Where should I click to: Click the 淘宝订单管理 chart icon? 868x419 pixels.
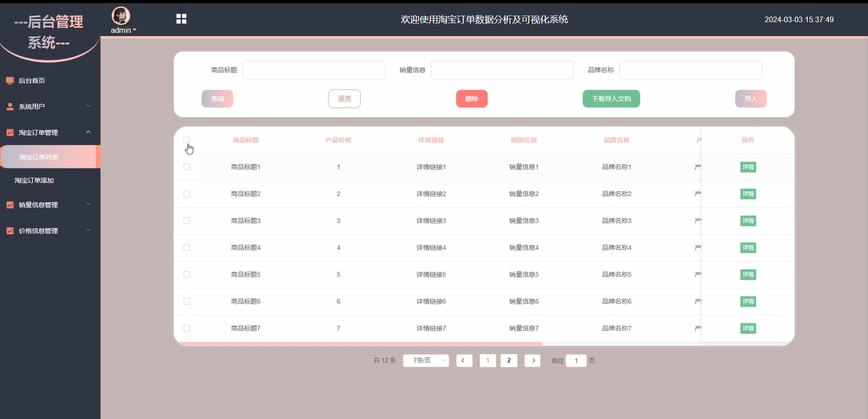click(10, 132)
